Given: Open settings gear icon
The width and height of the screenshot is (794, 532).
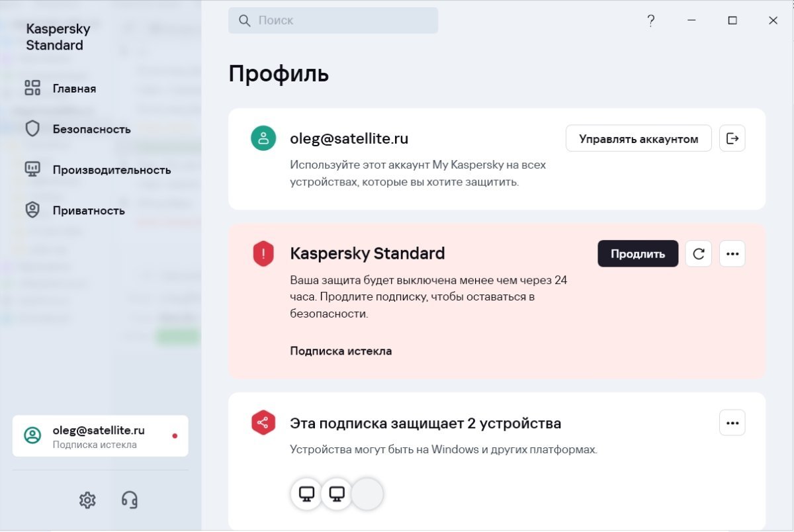Looking at the screenshot, I should pyautogui.click(x=87, y=500).
